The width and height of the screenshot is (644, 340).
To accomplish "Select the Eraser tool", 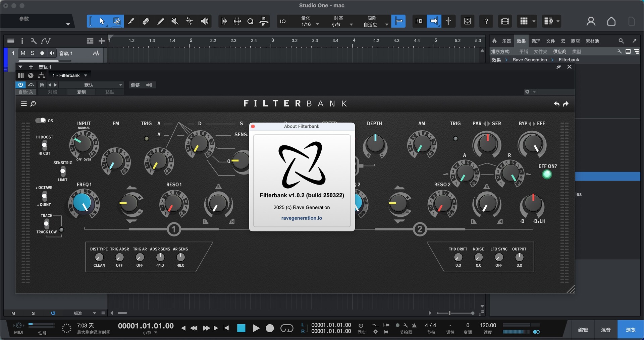I will point(146,21).
